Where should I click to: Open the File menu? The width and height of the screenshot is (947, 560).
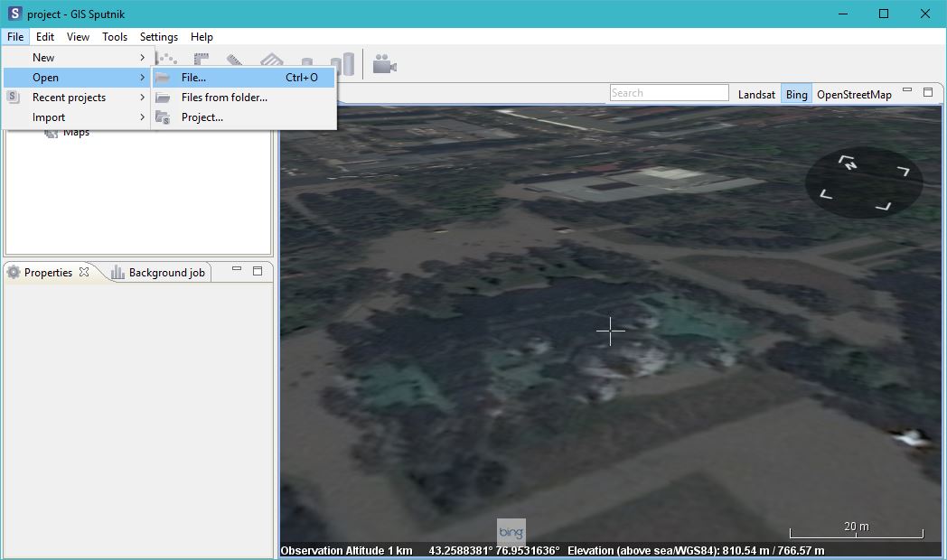(x=15, y=37)
